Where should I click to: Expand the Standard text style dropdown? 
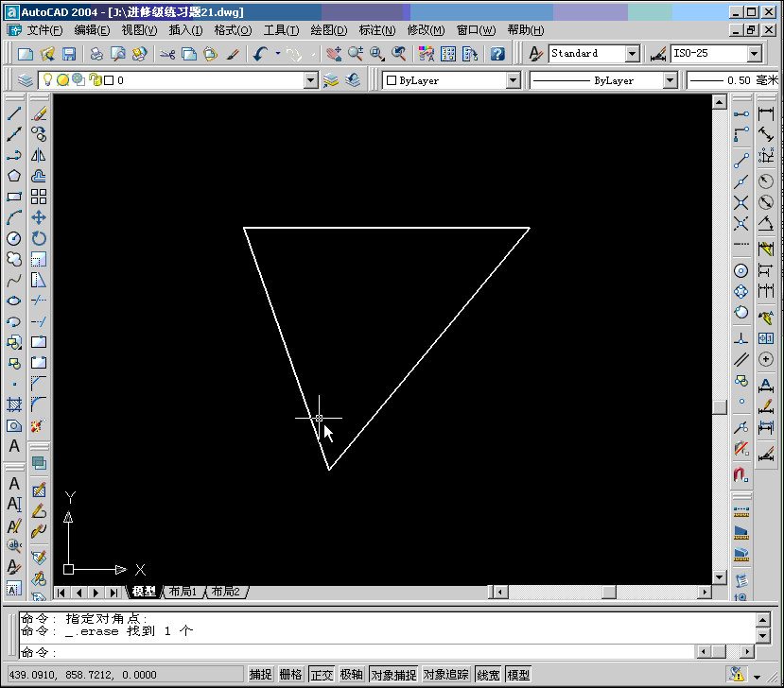pos(633,54)
